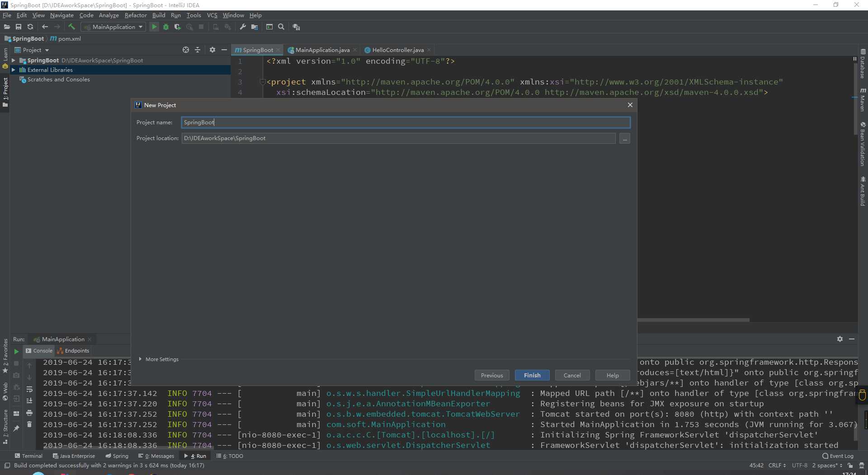Open the Java Enterprise tool window
This screenshot has height=475, width=868.
[x=74, y=456]
